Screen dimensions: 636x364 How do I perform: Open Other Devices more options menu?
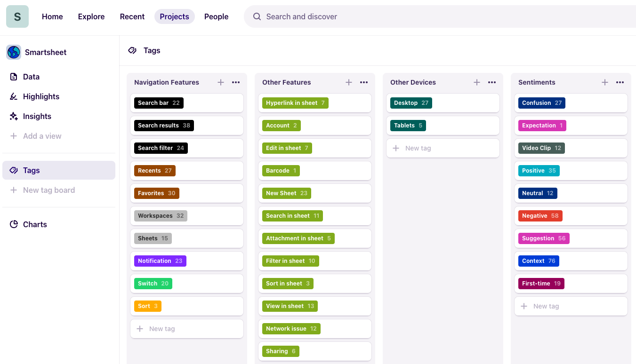[x=492, y=82]
